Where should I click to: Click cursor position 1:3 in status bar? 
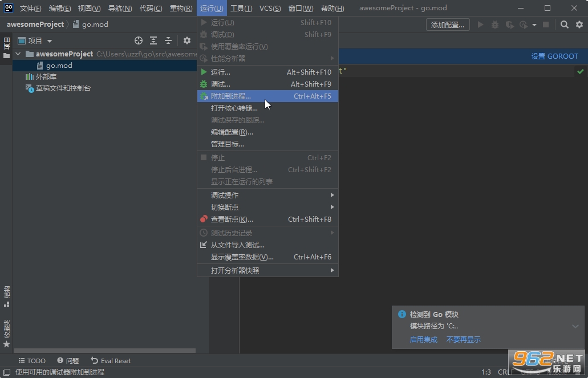486,372
